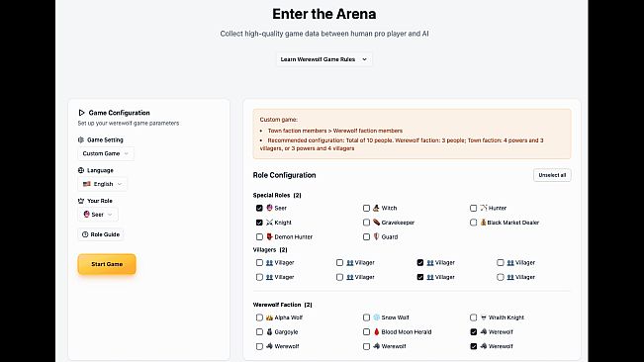This screenshot has width=644, height=362.
Task: Click the Witch role icon
Action: tap(376, 208)
